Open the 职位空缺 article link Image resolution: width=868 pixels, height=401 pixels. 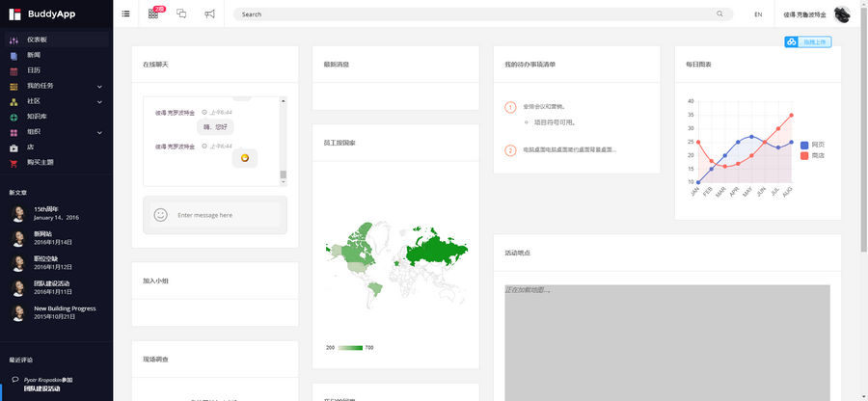45,259
